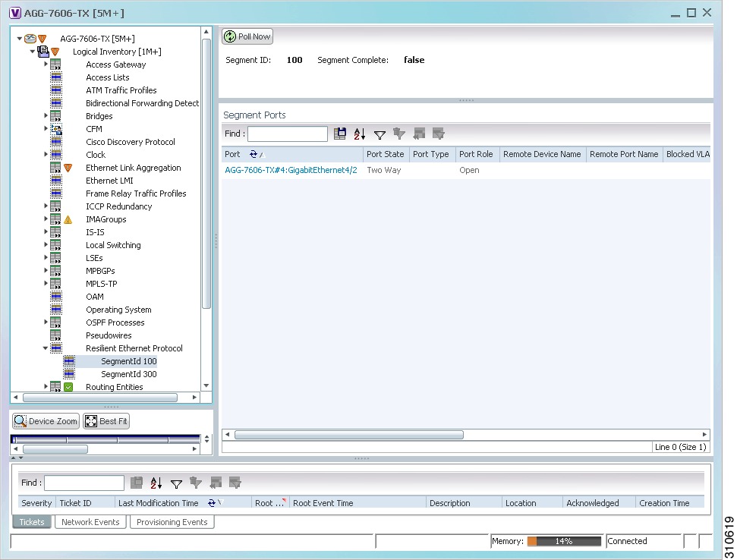Expand the MPLS-TP tree node
This screenshot has height=560, width=737.
[46, 283]
